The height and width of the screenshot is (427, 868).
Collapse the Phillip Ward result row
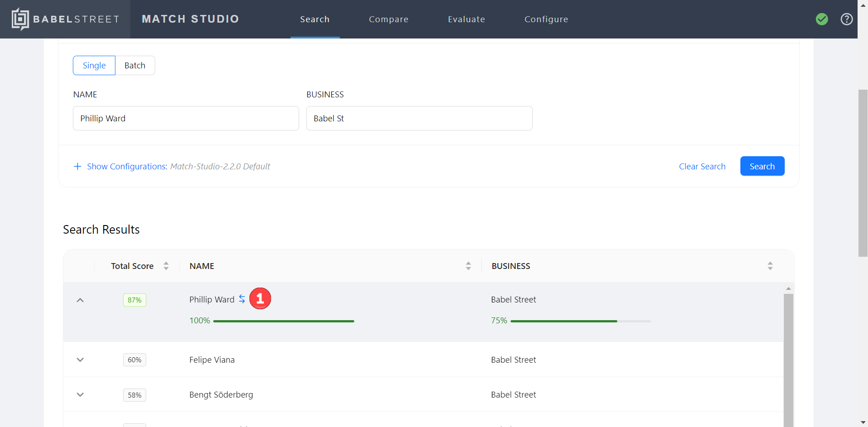click(80, 300)
